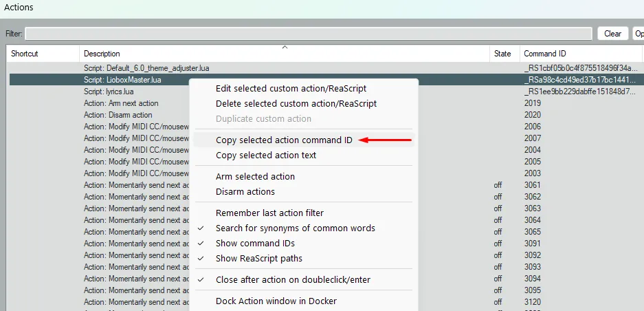Image resolution: width=644 pixels, height=311 pixels.
Task: Click in the Filter text field
Action: click(x=309, y=34)
